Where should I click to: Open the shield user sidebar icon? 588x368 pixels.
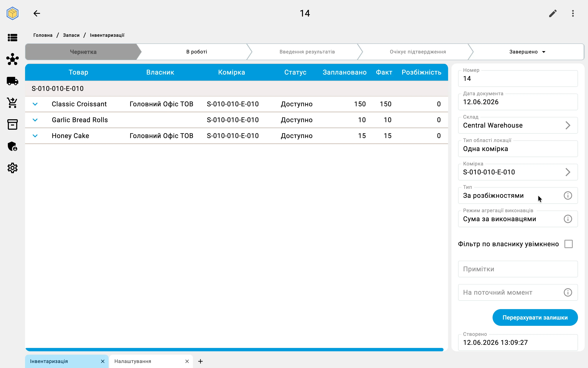click(x=12, y=146)
